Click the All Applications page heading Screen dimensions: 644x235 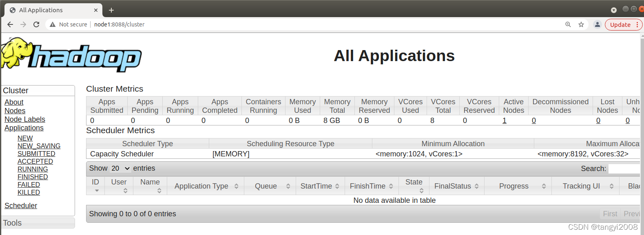[x=394, y=56]
